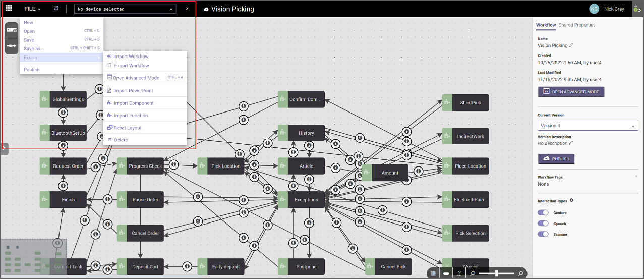This screenshot has width=644, height=279.
Task: Select the Pause Order node
Action: point(140,199)
